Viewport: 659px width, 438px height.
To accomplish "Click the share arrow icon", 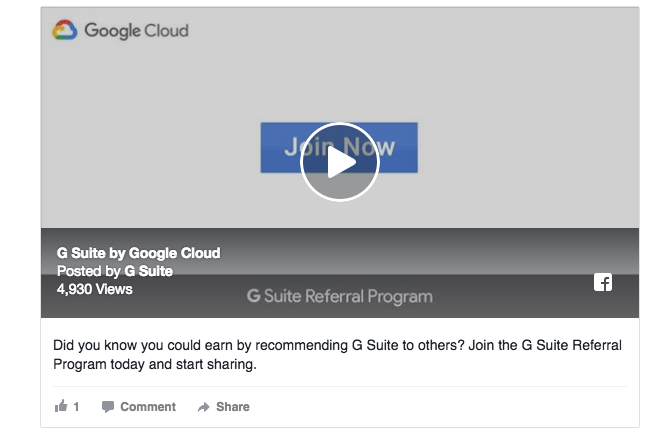I will coord(203,407).
